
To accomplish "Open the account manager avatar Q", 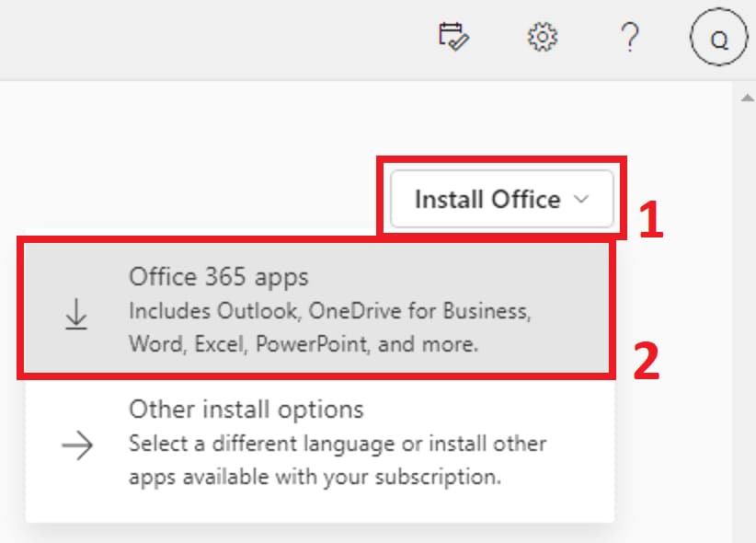I will tap(719, 40).
